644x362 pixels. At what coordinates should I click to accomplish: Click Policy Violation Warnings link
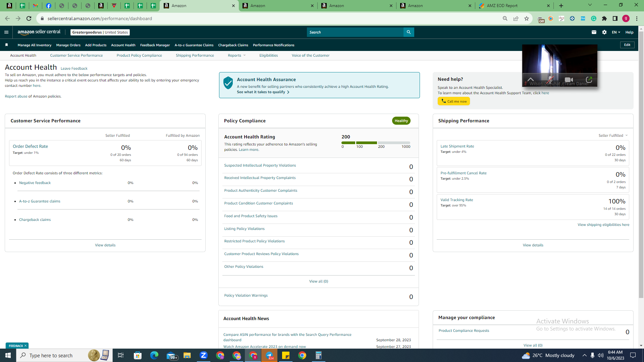point(246,295)
